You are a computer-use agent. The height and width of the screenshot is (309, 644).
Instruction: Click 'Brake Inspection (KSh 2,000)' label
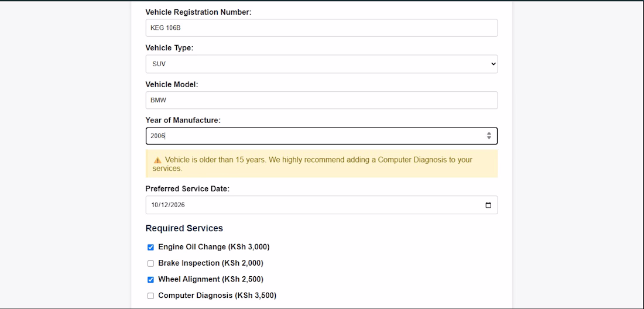[211, 263]
